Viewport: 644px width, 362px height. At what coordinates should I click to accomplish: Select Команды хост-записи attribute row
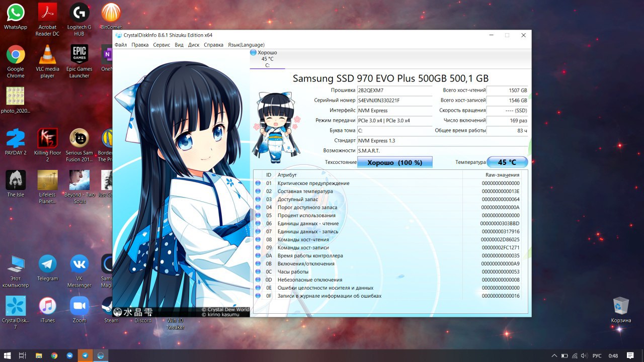point(388,248)
